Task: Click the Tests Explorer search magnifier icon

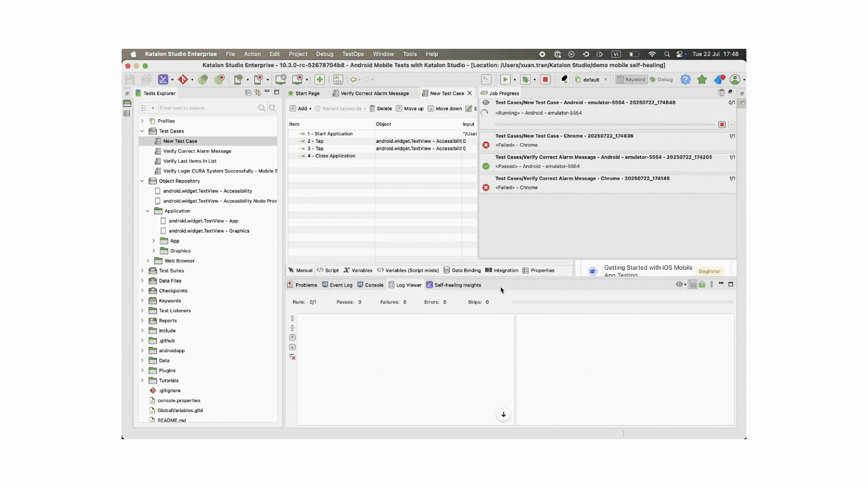Action: coord(262,108)
